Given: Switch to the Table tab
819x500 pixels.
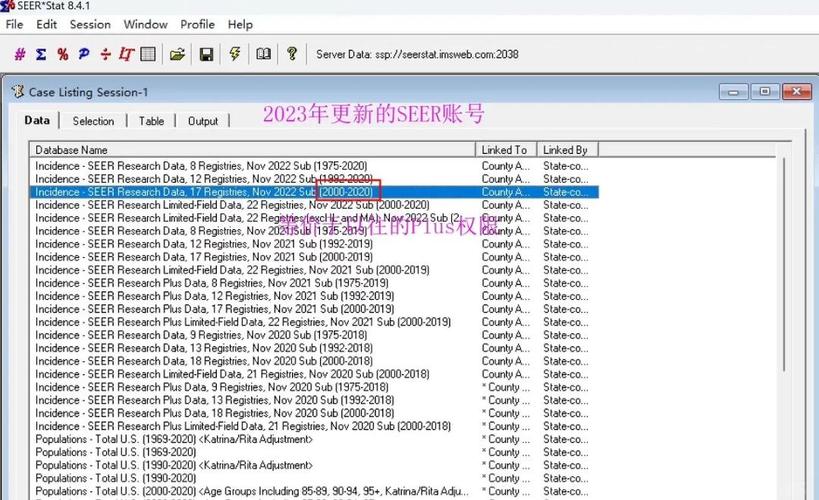Looking at the screenshot, I should click(x=151, y=121).
